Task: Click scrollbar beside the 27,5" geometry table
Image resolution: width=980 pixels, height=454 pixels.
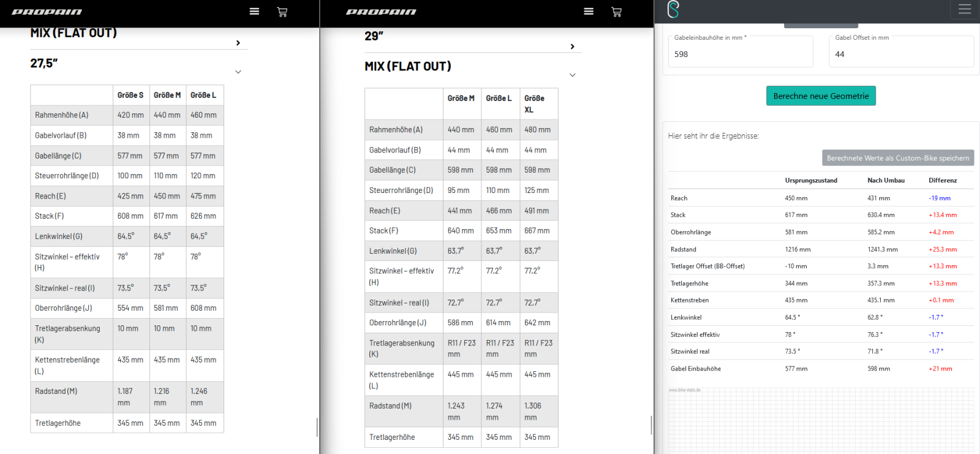Action: [x=317, y=427]
